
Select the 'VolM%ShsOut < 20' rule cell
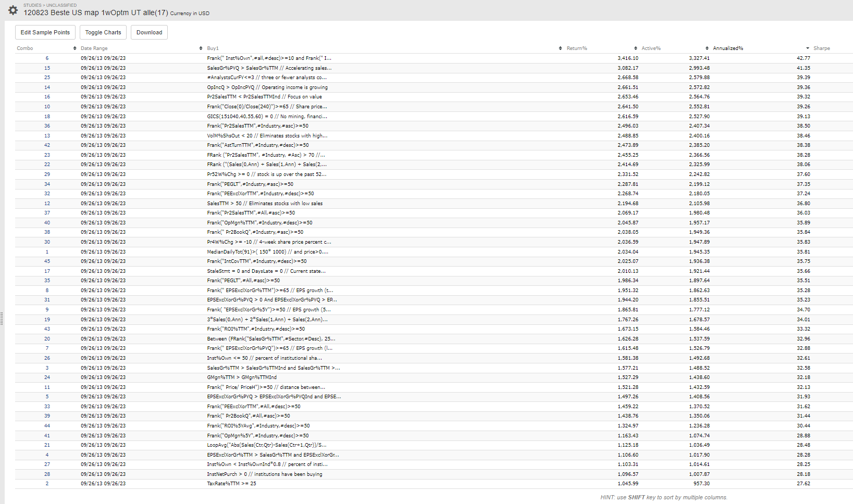[x=267, y=136]
